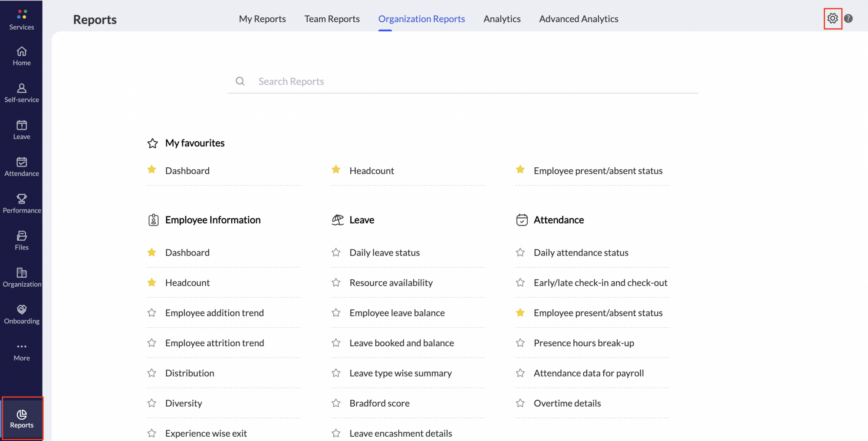This screenshot has width=868, height=441.
Task: Star the Attendance data for payroll report
Action: 520,373
